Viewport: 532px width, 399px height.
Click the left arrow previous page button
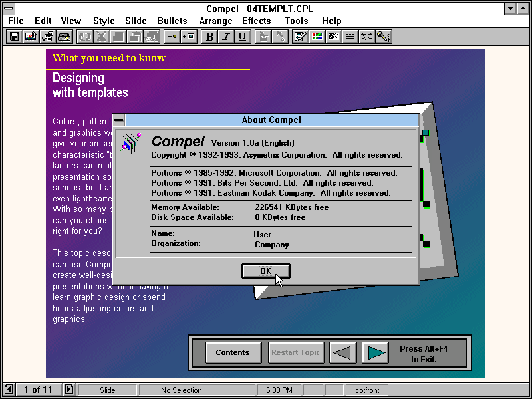point(342,352)
